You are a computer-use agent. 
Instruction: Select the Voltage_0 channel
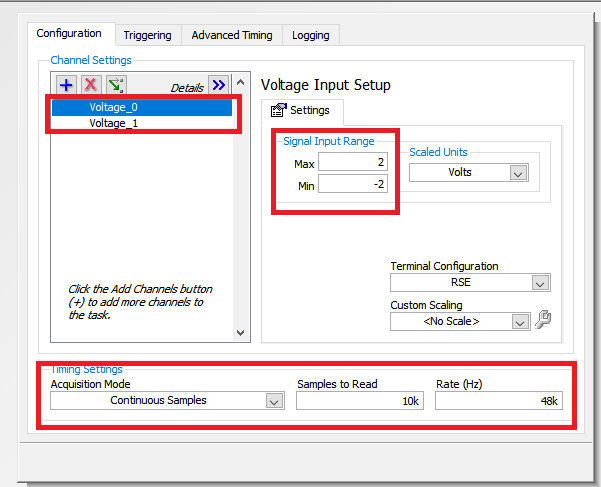pyautogui.click(x=142, y=107)
